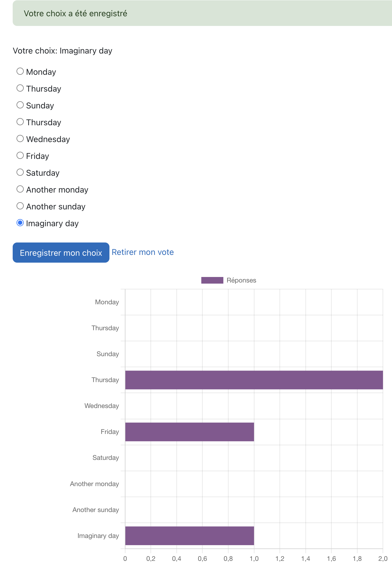Select the Sunday radio option
Viewport: 392px width, 565px height.
(x=20, y=105)
